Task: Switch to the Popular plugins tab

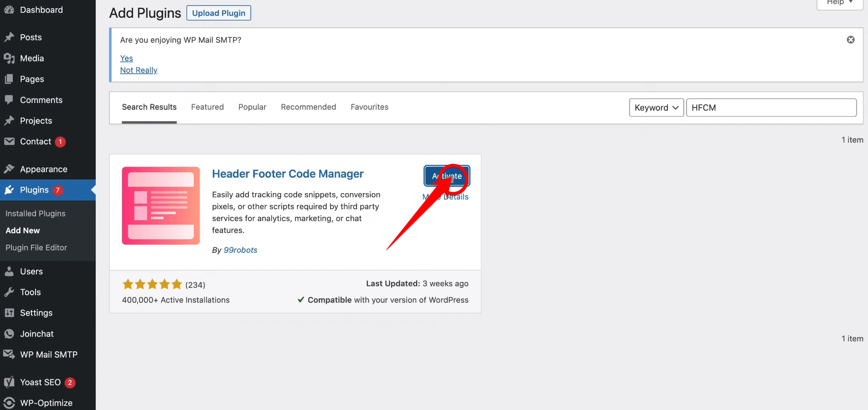Action: pos(252,107)
